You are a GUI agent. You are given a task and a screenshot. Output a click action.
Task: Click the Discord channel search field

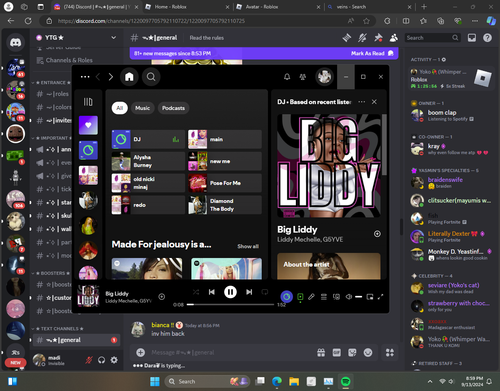432,38
